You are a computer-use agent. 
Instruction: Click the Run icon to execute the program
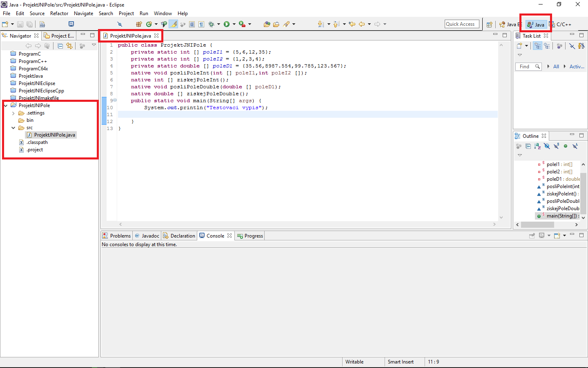(227, 24)
